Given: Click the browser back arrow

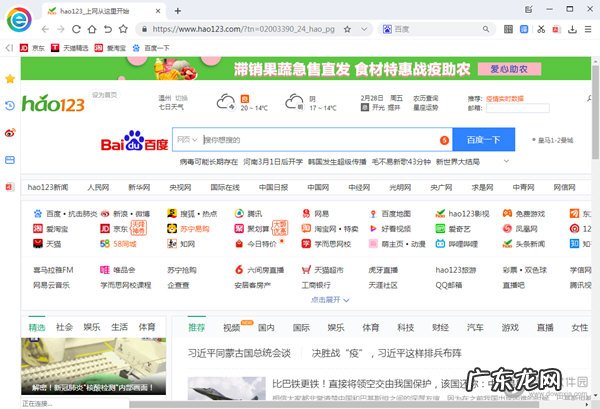Looking at the screenshot, I should point(45,29).
